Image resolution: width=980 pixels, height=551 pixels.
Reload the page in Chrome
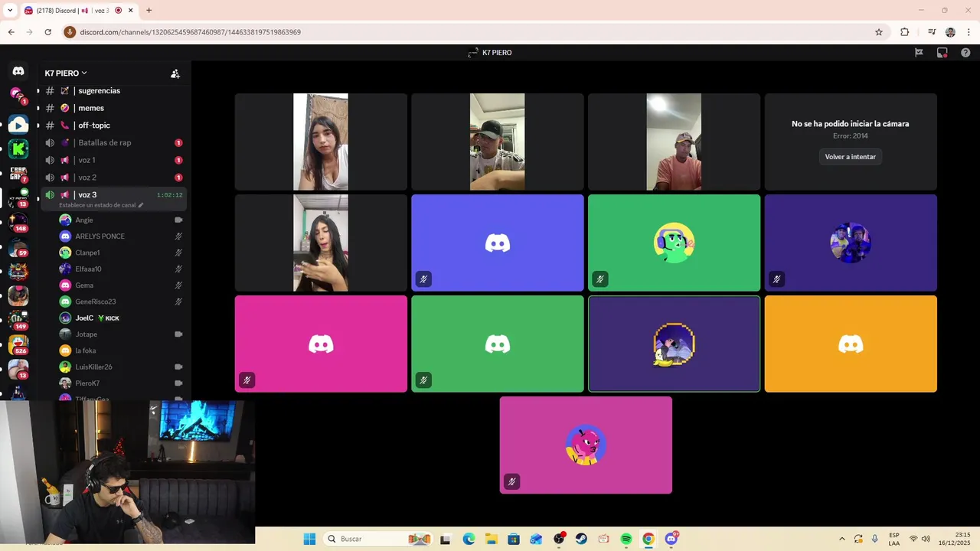pos(47,32)
